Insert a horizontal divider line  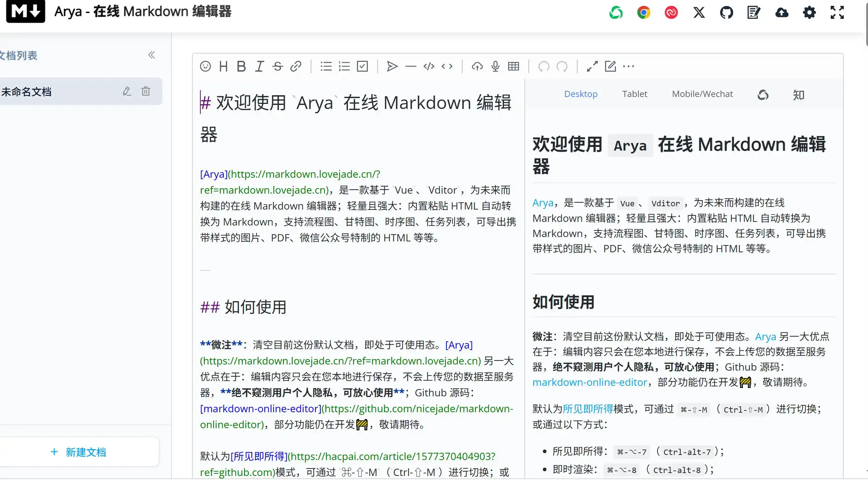point(410,66)
